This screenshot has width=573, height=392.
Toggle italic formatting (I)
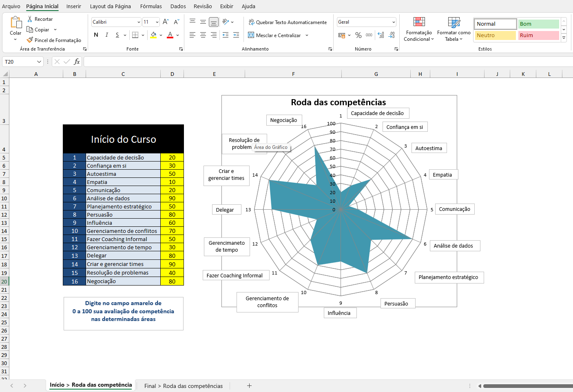pyautogui.click(x=107, y=35)
